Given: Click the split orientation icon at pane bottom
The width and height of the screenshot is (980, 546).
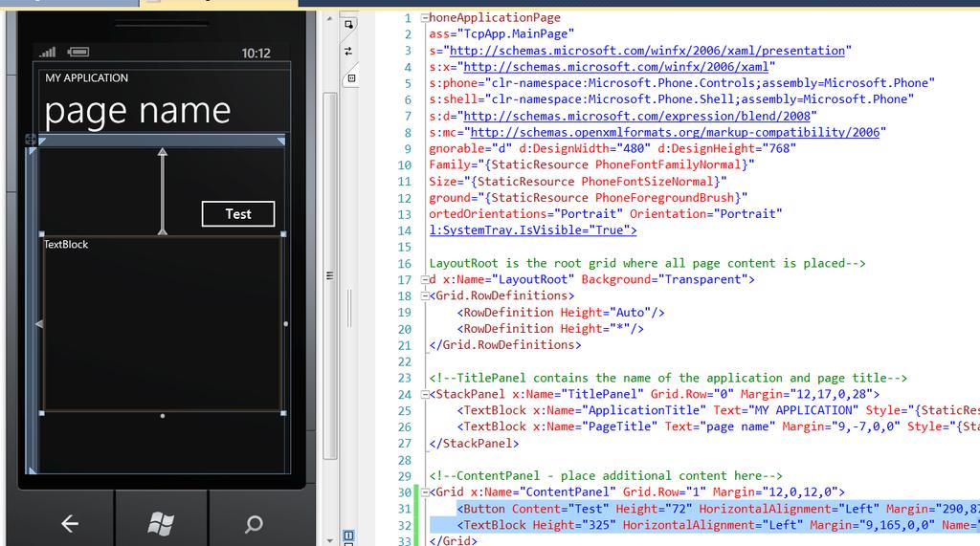Looking at the screenshot, I should click(348, 536).
